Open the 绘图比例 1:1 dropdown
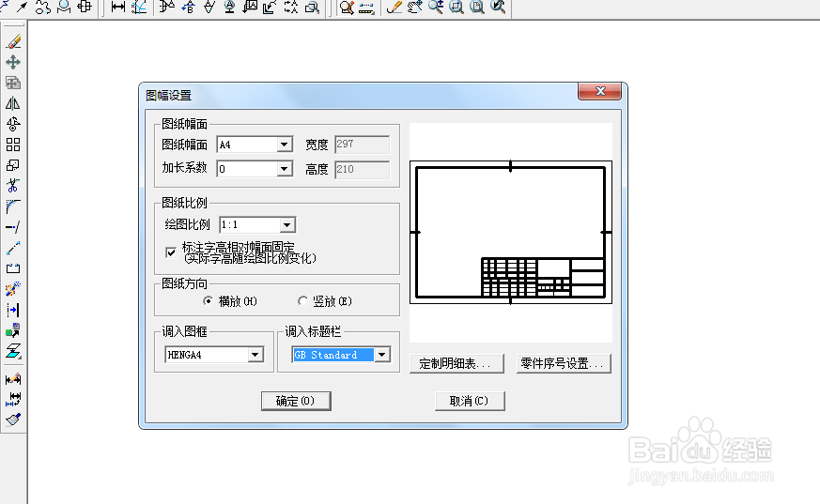Viewport: 820px width, 504px height. (x=287, y=225)
